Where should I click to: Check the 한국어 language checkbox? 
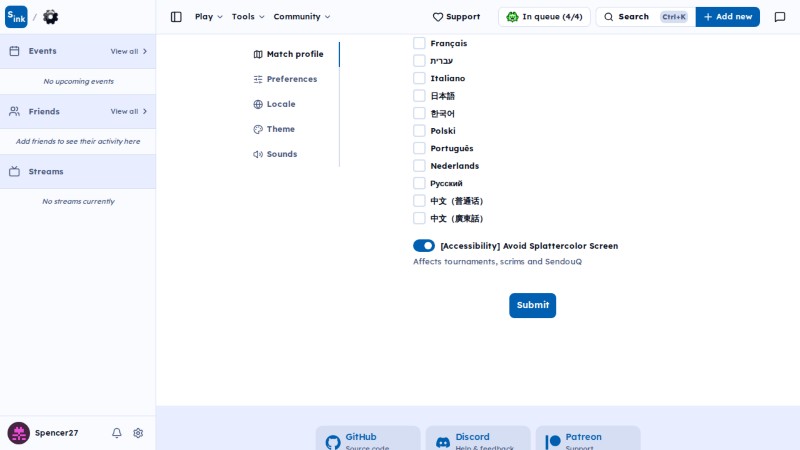pyautogui.click(x=419, y=113)
